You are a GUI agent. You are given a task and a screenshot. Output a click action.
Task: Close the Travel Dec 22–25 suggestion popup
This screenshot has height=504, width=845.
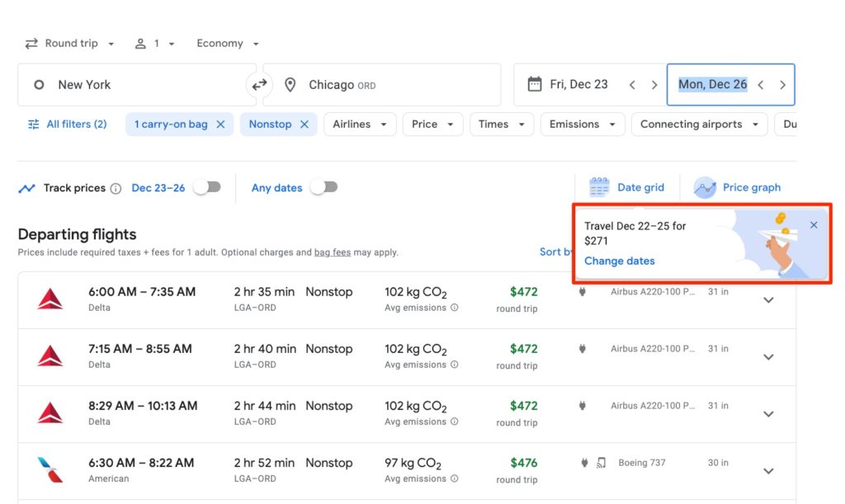[814, 225]
